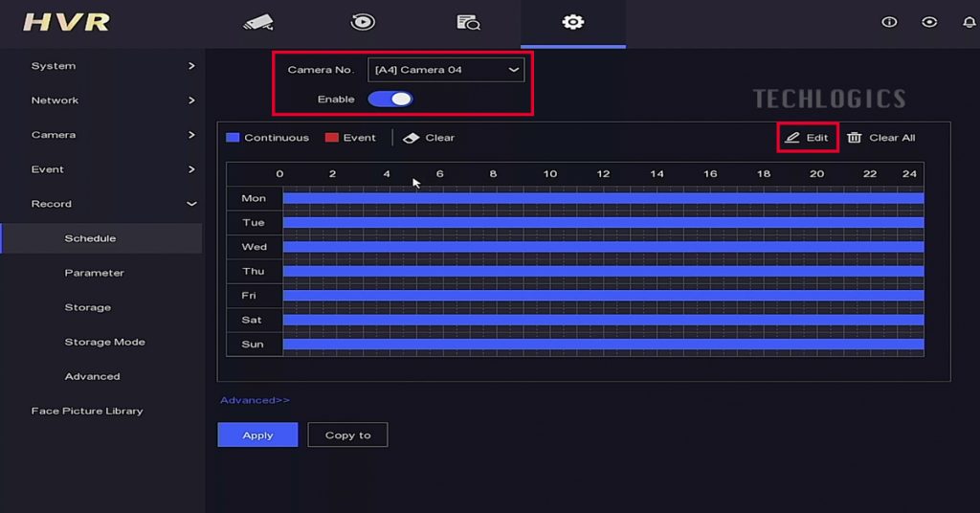Click Wednesday's schedule bar
The width and height of the screenshot is (980, 513).
click(x=603, y=247)
